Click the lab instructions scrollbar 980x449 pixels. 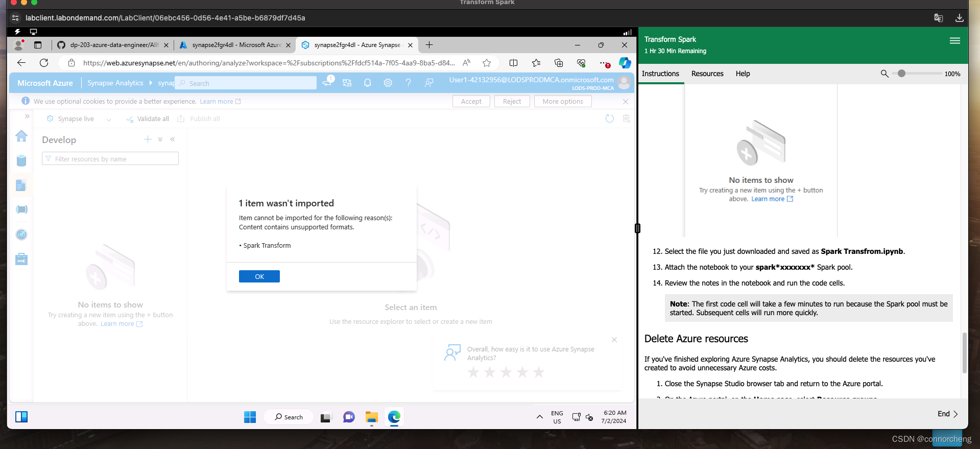pos(965,352)
